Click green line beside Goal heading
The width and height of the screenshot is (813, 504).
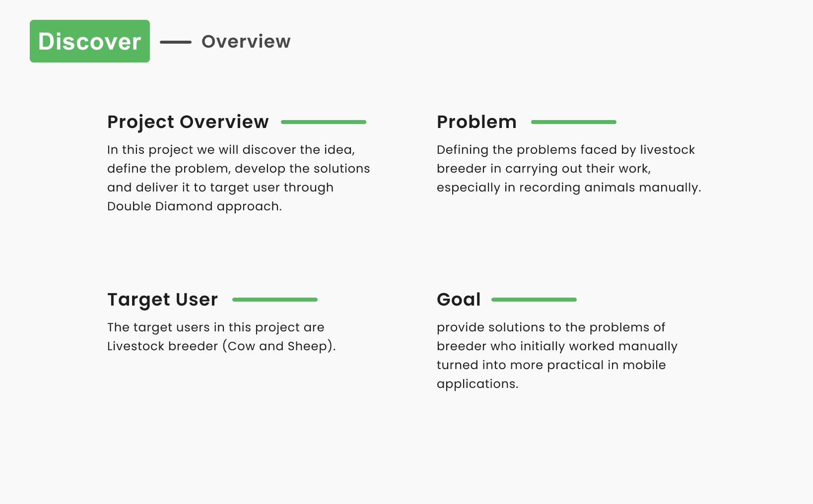pos(534,300)
